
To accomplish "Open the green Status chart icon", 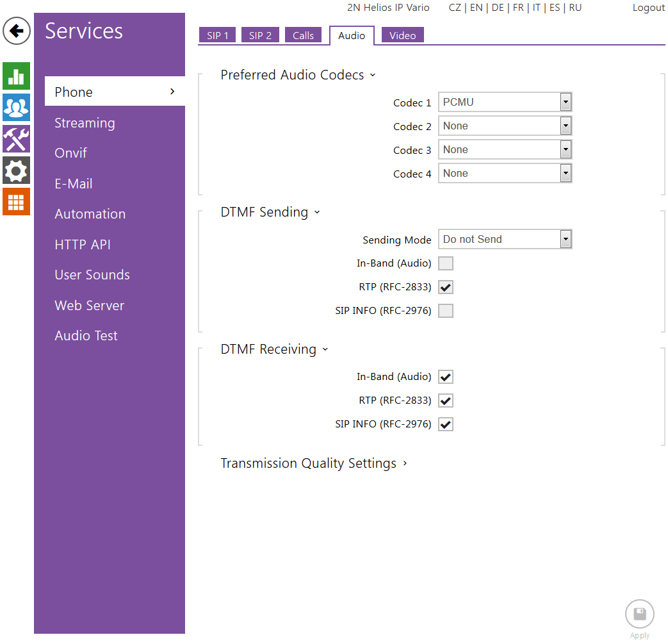I will pos(16,76).
